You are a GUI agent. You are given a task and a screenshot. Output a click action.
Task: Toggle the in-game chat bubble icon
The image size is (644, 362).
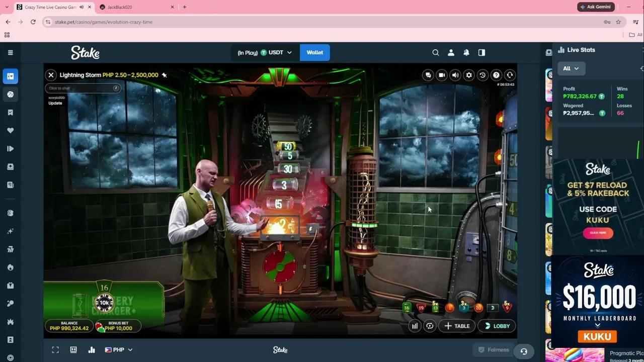pyautogui.click(x=428, y=75)
